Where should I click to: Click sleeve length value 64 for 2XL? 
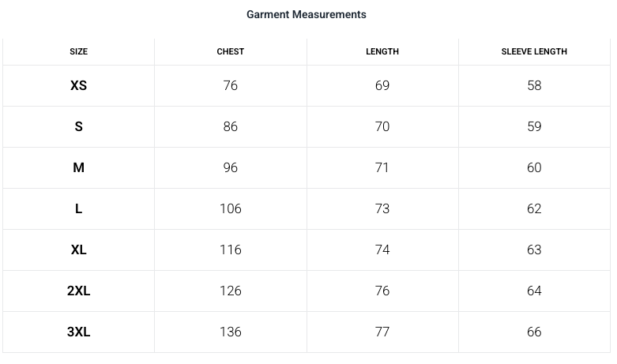coord(534,291)
